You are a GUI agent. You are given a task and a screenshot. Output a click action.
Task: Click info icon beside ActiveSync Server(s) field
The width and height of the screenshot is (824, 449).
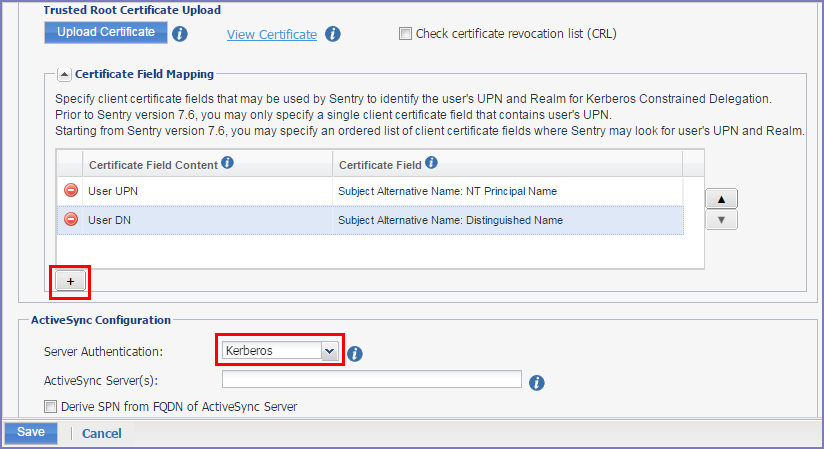[x=536, y=382]
